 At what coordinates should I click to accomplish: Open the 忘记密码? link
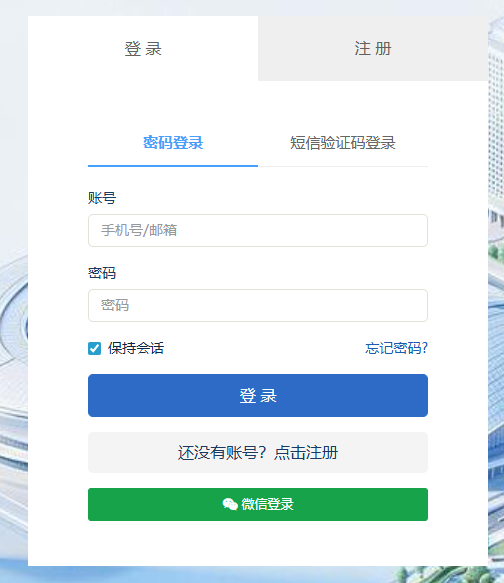point(396,348)
